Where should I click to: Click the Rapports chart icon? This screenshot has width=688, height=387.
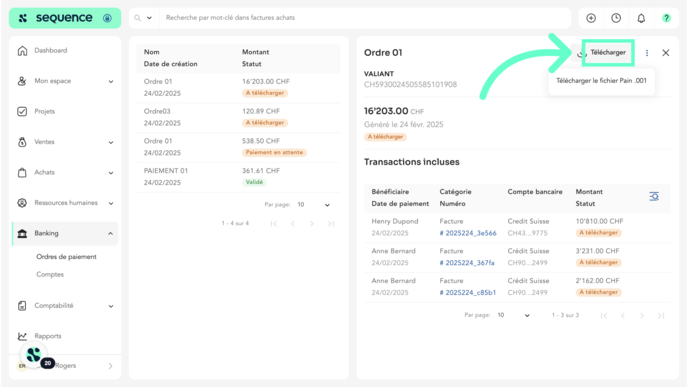22,336
